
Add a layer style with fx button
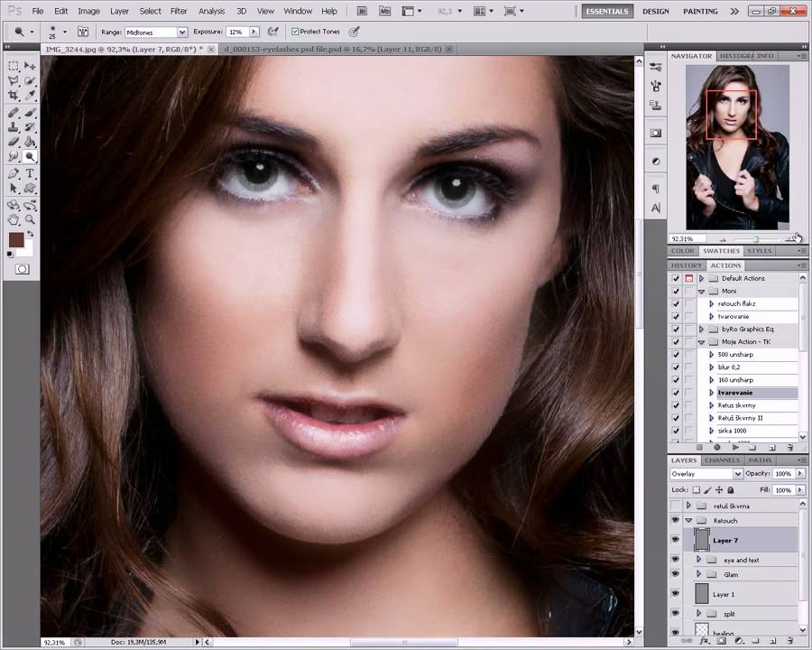[704, 641]
